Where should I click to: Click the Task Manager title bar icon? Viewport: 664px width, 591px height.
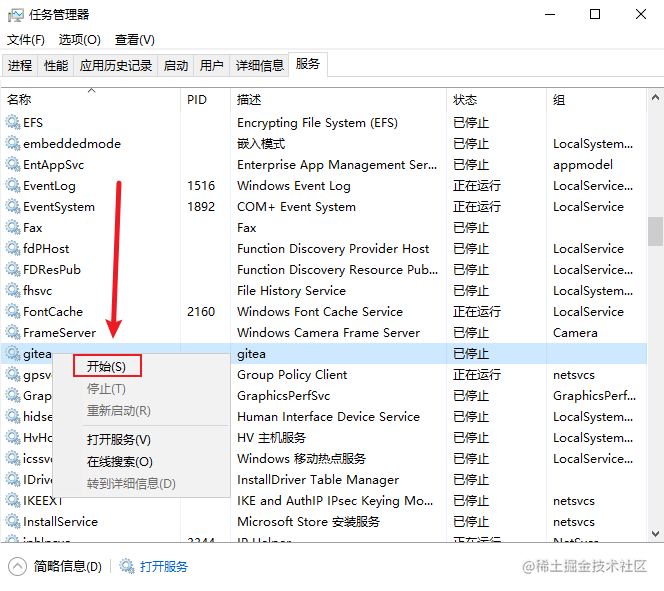click(x=16, y=15)
